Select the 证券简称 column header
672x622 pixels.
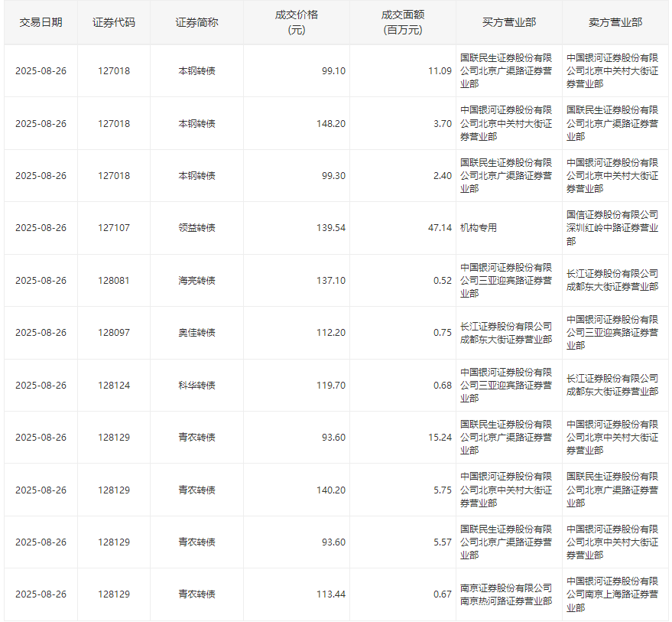(x=196, y=22)
